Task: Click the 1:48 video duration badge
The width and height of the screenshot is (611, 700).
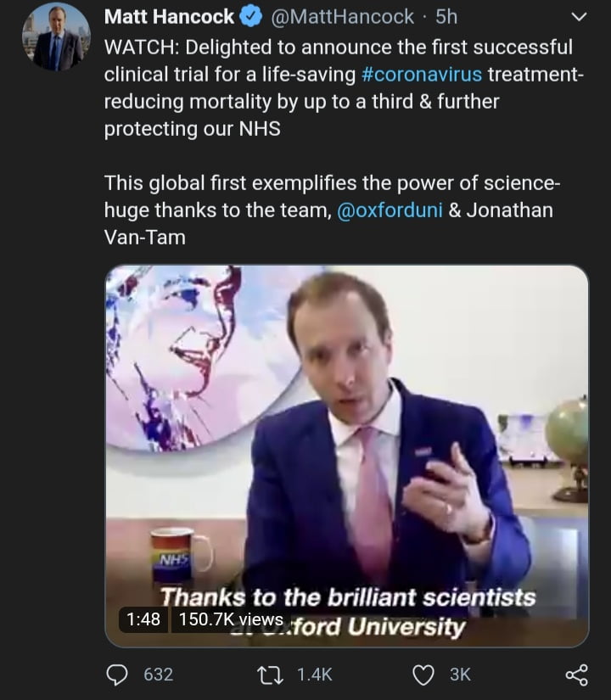Action: (x=143, y=619)
